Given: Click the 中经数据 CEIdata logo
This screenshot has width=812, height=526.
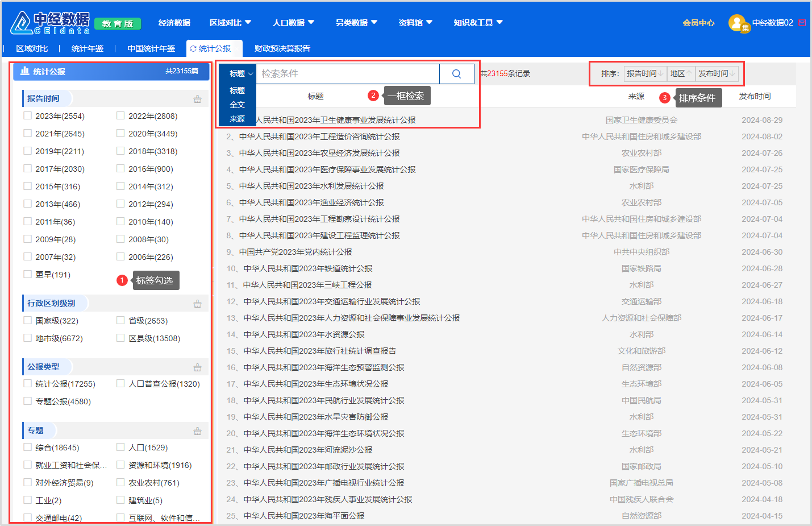Looking at the screenshot, I should point(50,23).
